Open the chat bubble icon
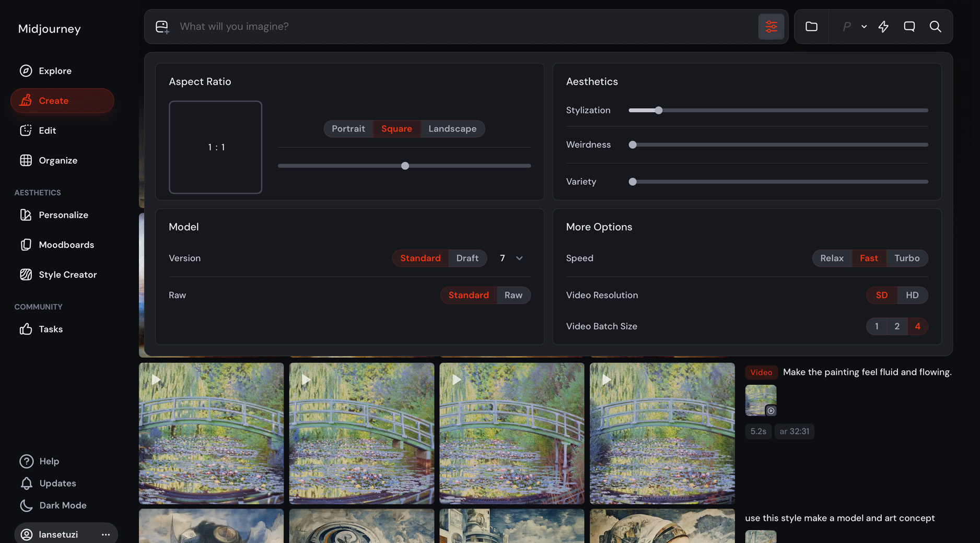This screenshot has width=980, height=543. 909,27
